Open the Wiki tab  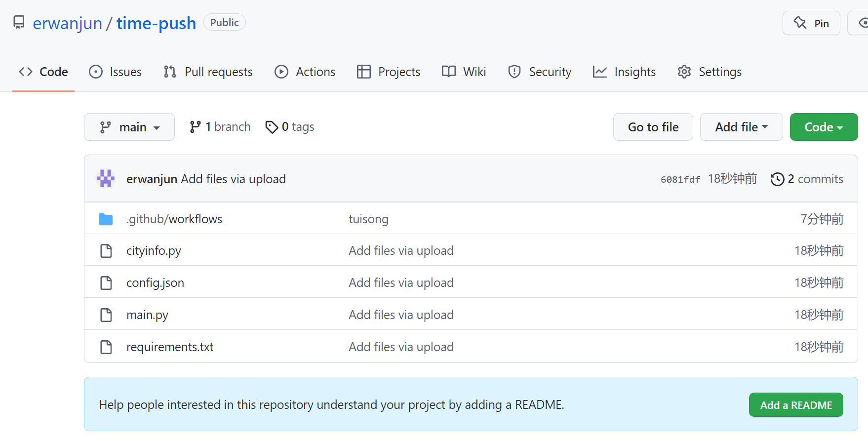click(x=464, y=72)
